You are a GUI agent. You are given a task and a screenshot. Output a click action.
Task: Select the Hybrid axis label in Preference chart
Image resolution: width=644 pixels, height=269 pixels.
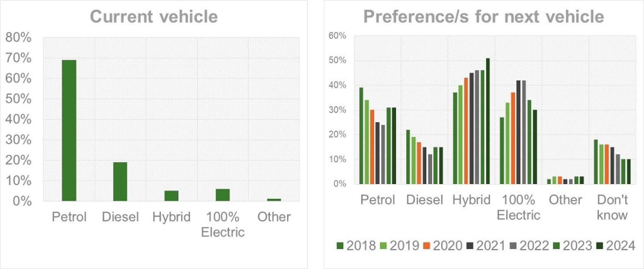pyautogui.click(x=471, y=200)
